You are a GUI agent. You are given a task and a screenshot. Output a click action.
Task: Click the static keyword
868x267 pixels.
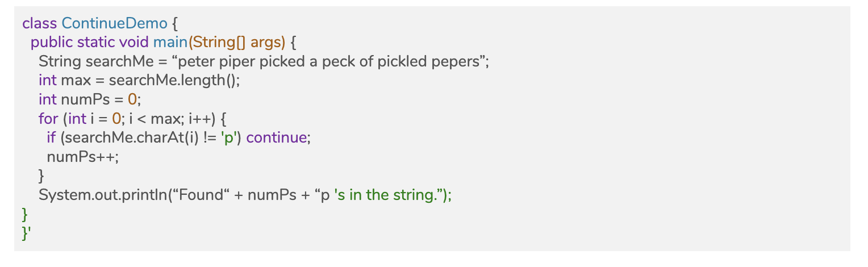coord(95,43)
